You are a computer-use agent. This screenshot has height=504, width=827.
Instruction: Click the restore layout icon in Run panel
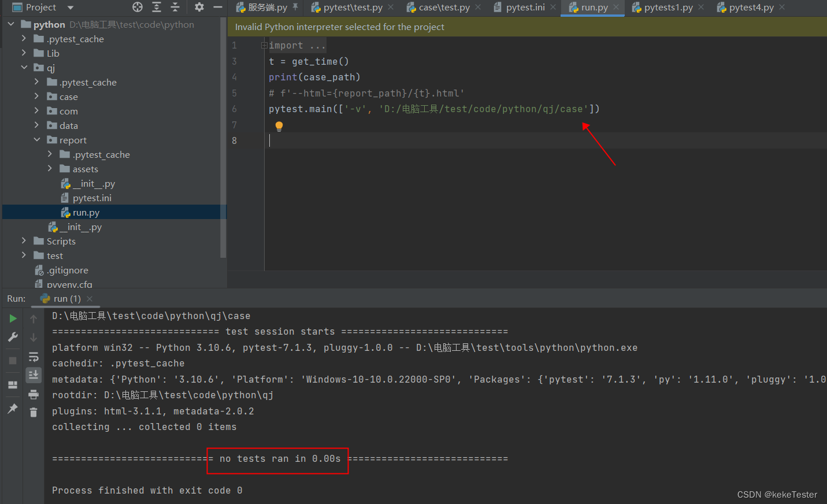(x=13, y=384)
